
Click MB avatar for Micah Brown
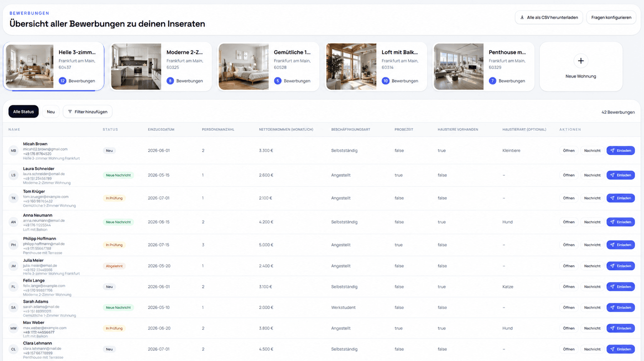[13, 151]
